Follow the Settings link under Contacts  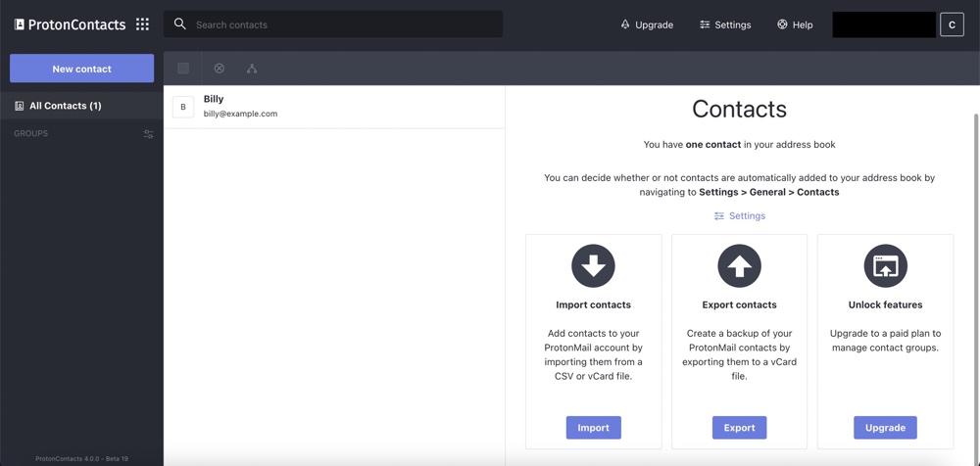click(739, 215)
